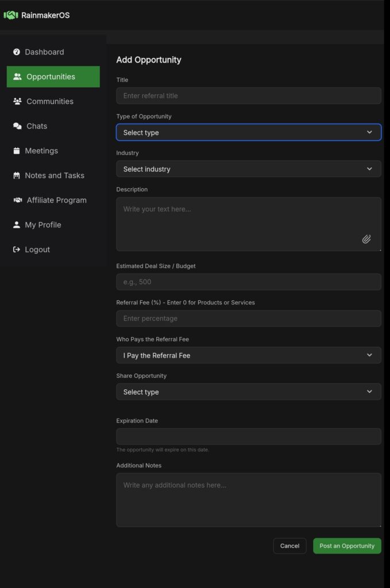The height and width of the screenshot is (588, 390).
Task: Click the Chats speech bubble icon
Action: coord(17,126)
